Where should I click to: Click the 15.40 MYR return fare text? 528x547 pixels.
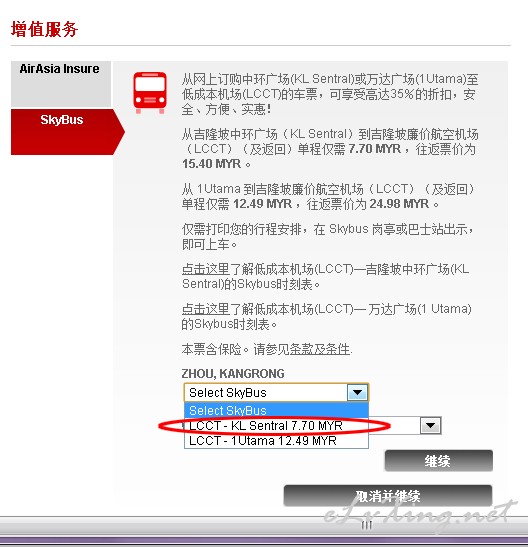[211, 164]
